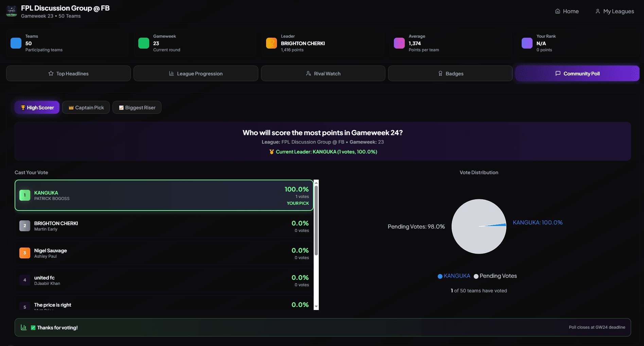Toggle Pending Votes in the chart legend

(495, 276)
